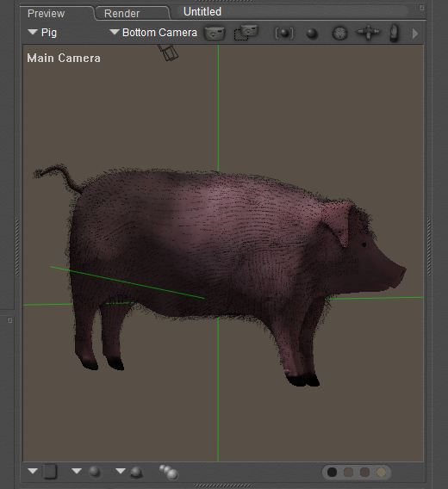
Task: Click the area render camera icon
Action: pyautogui.click(x=246, y=33)
